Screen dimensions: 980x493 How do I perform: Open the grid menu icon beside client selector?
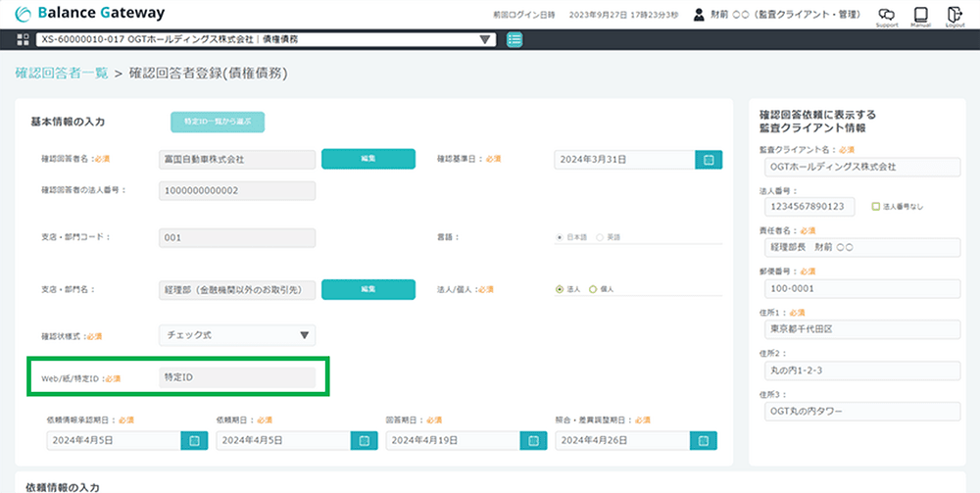coord(24,39)
